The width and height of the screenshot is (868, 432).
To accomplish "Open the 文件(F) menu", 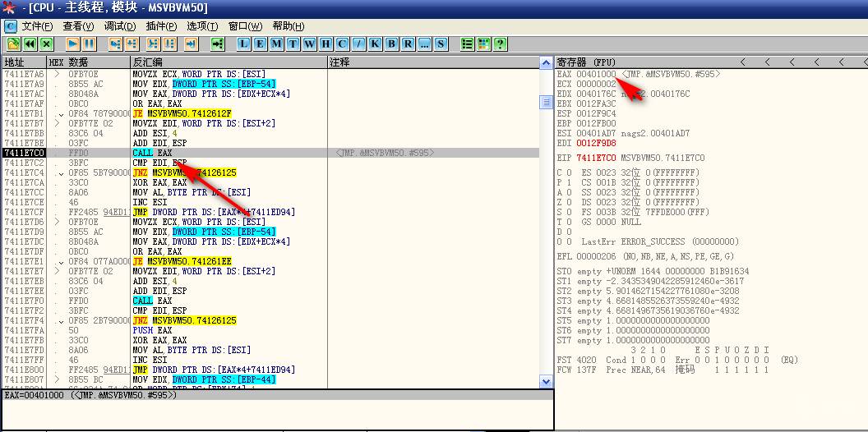I will click(x=37, y=26).
